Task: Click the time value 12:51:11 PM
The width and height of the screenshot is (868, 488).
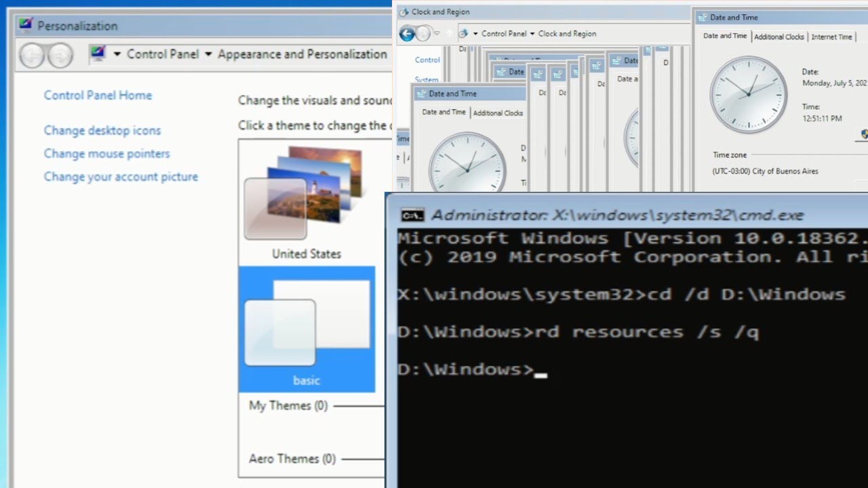Action: [x=822, y=119]
